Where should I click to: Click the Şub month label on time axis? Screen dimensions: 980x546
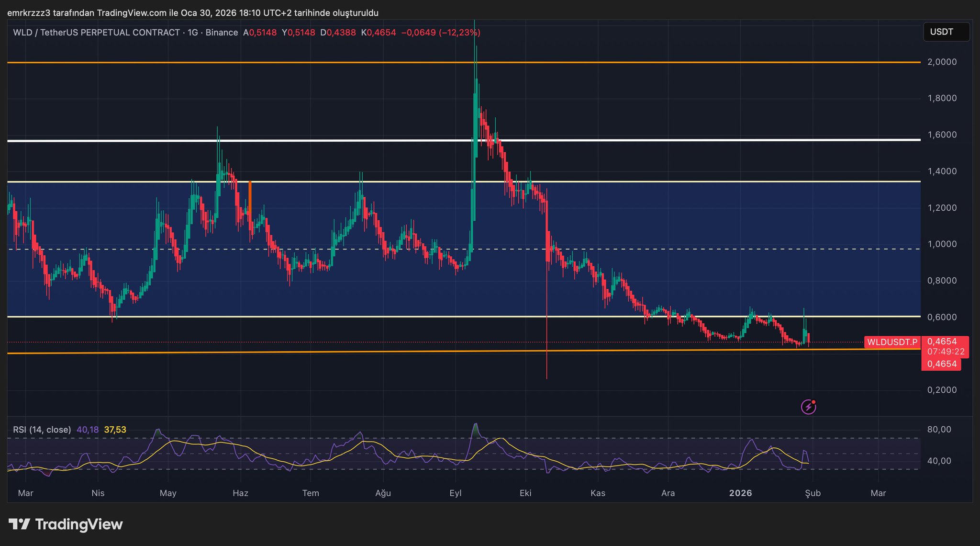click(x=813, y=493)
